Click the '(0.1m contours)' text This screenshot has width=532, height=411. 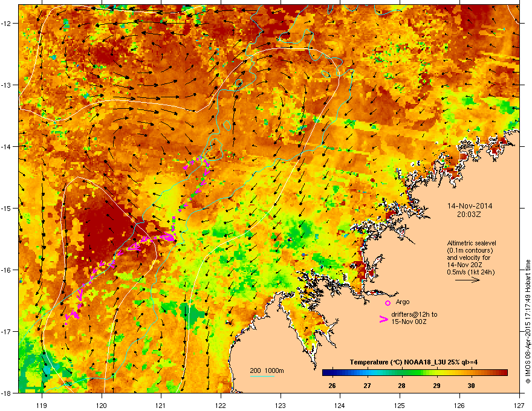coord(470,251)
